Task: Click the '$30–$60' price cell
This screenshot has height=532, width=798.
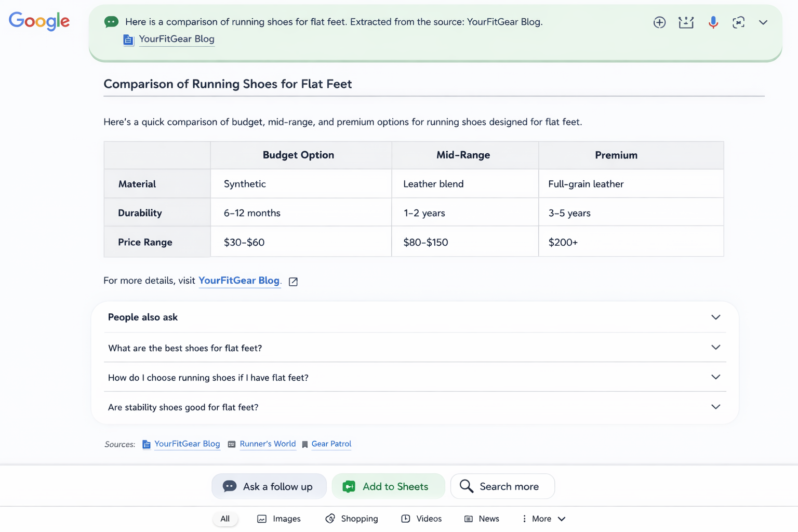Action: tap(301, 242)
